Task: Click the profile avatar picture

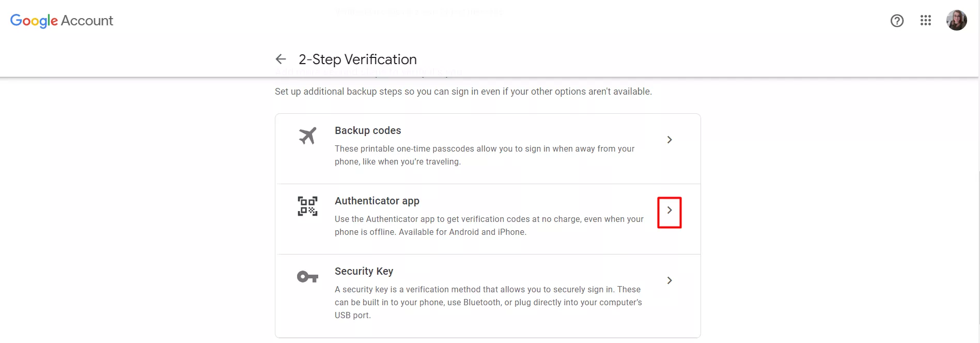Action: 956,21
